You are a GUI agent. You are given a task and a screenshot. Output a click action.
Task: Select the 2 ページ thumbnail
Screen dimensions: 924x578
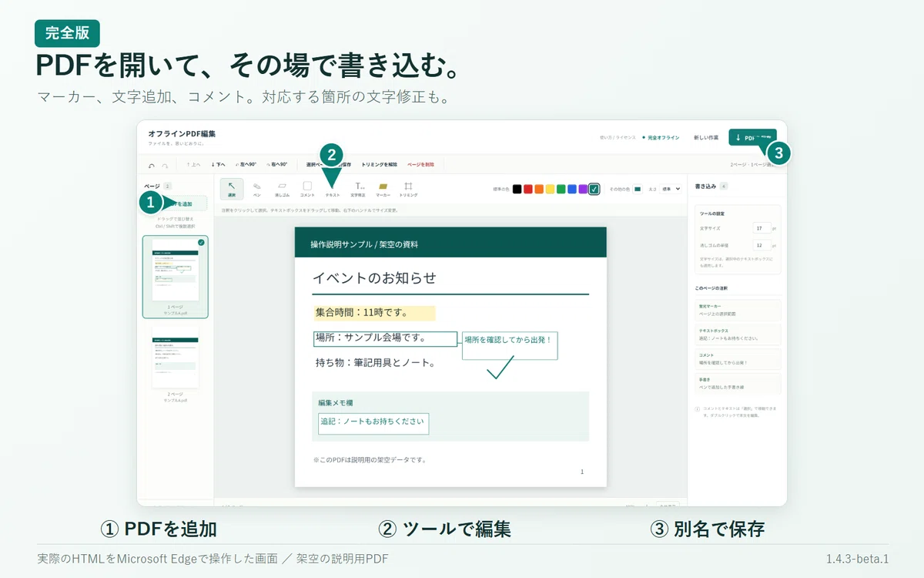click(x=176, y=365)
